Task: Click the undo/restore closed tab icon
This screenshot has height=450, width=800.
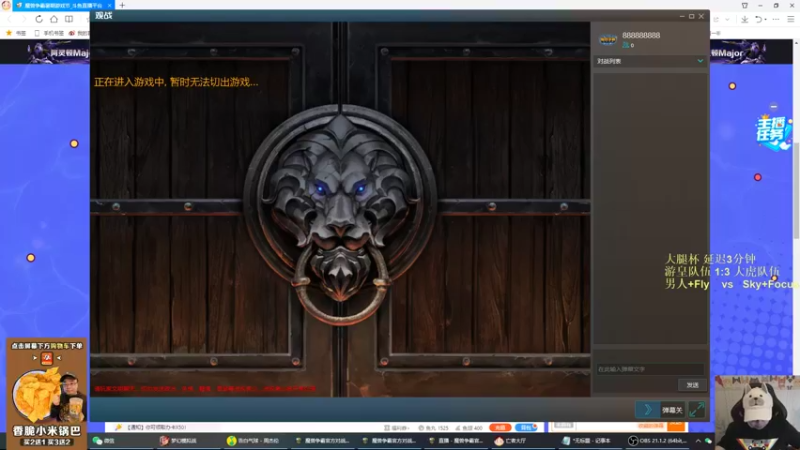Action: pos(759,19)
